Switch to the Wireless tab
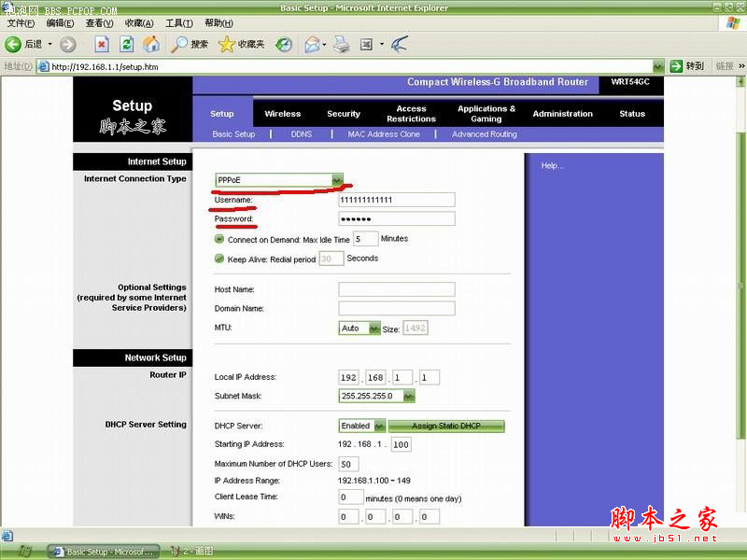This screenshot has height=560, width=747. [x=283, y=114]
